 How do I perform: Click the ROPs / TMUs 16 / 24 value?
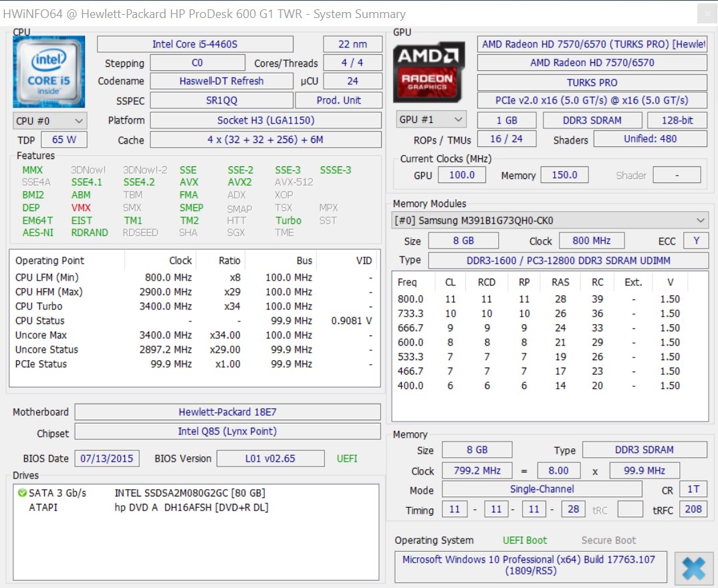[x=507, y=139]
